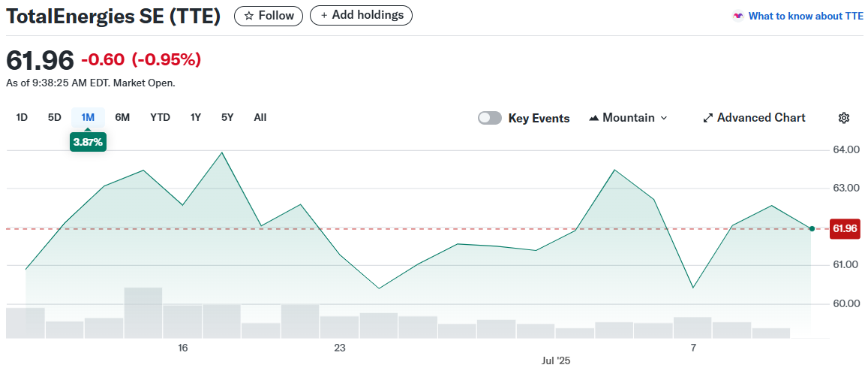Viewport: 868px width, 371px height.
Task: Show the All time range
Action: point(260,118)
